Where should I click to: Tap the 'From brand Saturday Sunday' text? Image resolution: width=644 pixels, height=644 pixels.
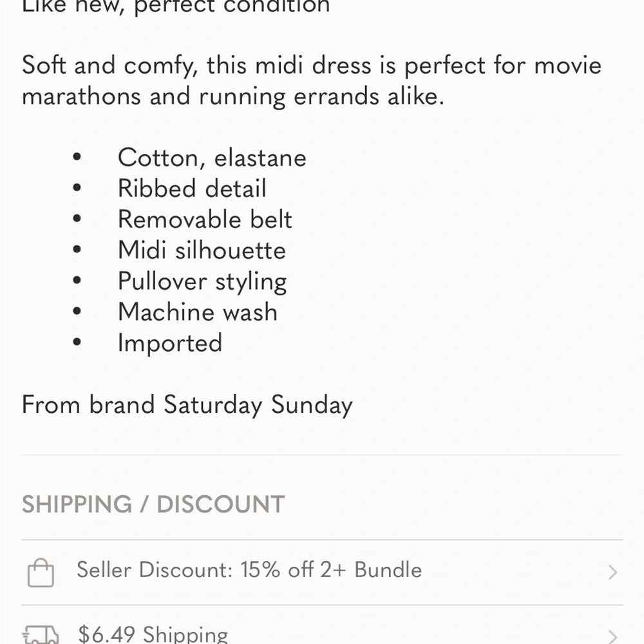coord(187,405)
